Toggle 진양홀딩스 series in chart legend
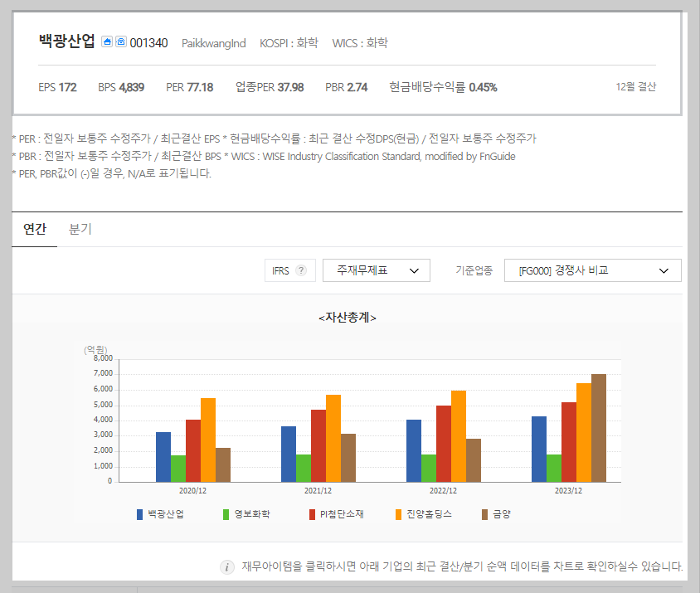Screen dimensions: 700x593 coord(424,514)
